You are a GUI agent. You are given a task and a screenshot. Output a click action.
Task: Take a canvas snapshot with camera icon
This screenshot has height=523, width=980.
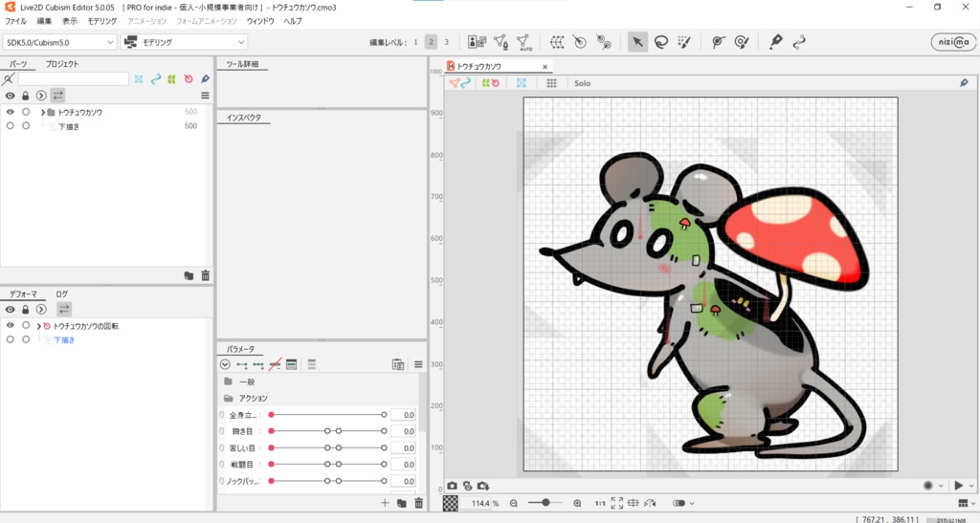click(x=452, y=486)
